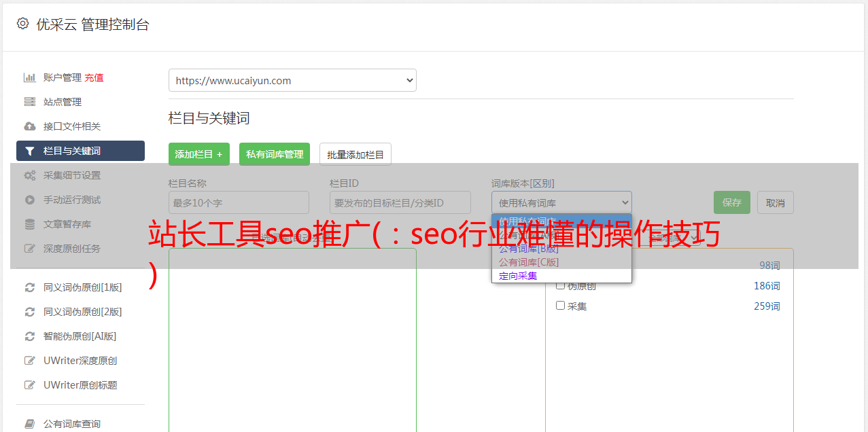This screenshot has width=868, height=432.
Task: Click the refresh icon for 同义词伪原创[2版]
Action: [29, 312]
